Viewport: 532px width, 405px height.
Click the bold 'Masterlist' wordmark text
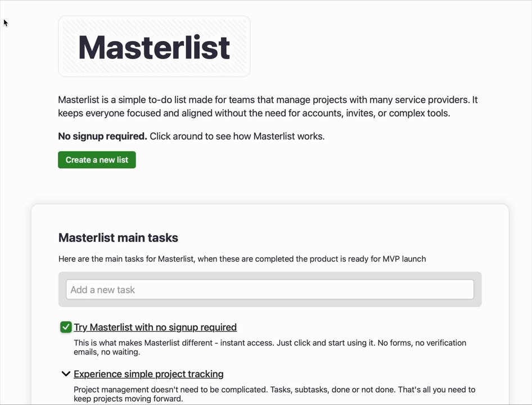coord(155,47)
